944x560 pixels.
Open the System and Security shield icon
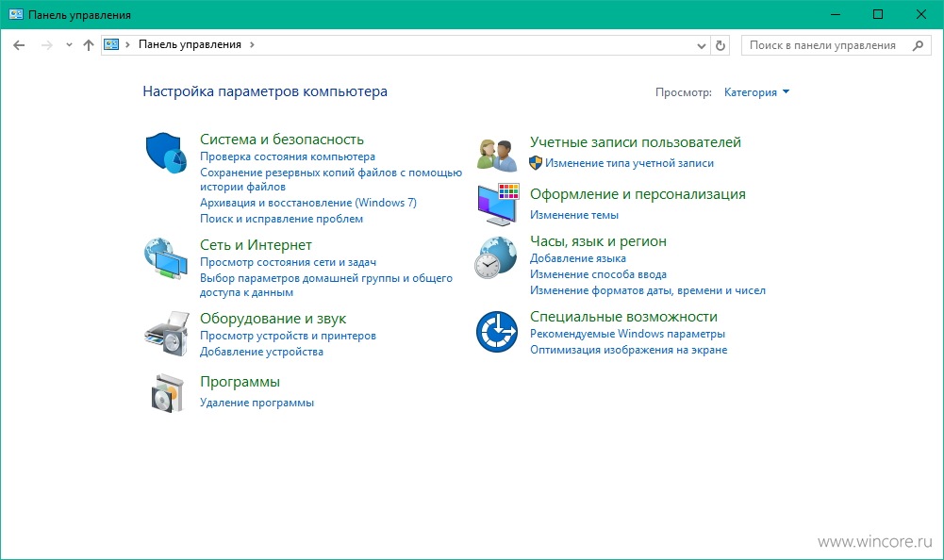pyautogui.click(x=166, y=153)
